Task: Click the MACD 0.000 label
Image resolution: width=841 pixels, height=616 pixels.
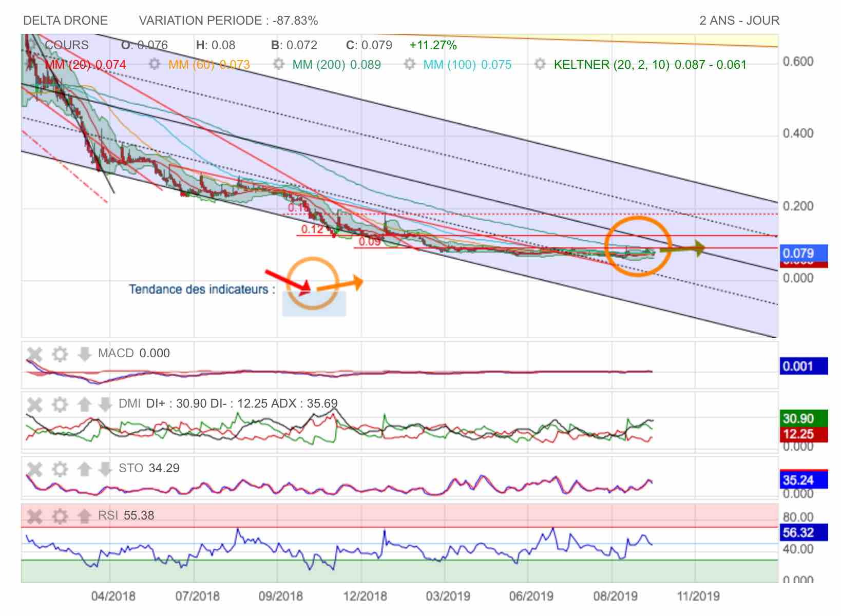Action: [133, 353]
